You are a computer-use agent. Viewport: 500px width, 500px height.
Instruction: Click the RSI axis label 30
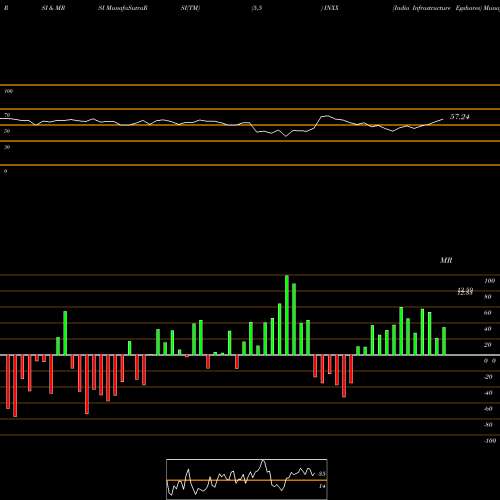7,147
